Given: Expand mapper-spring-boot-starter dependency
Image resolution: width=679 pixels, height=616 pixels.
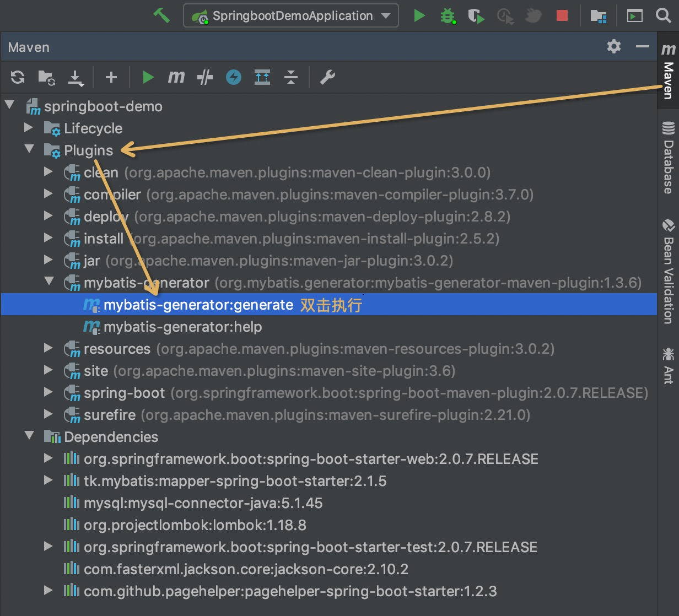Looking at the screenshot, I should tap(48, 480).
